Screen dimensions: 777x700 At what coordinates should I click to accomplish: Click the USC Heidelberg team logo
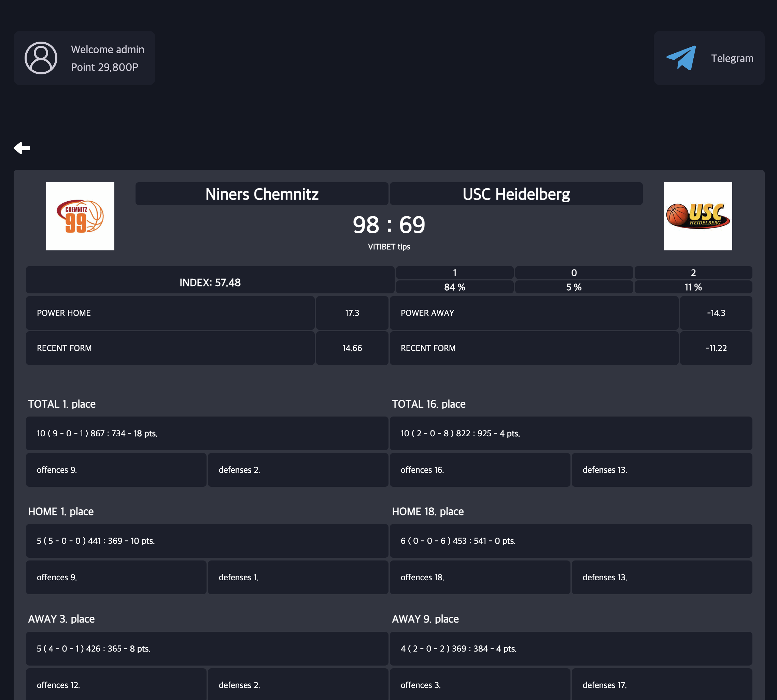[697, 216]
